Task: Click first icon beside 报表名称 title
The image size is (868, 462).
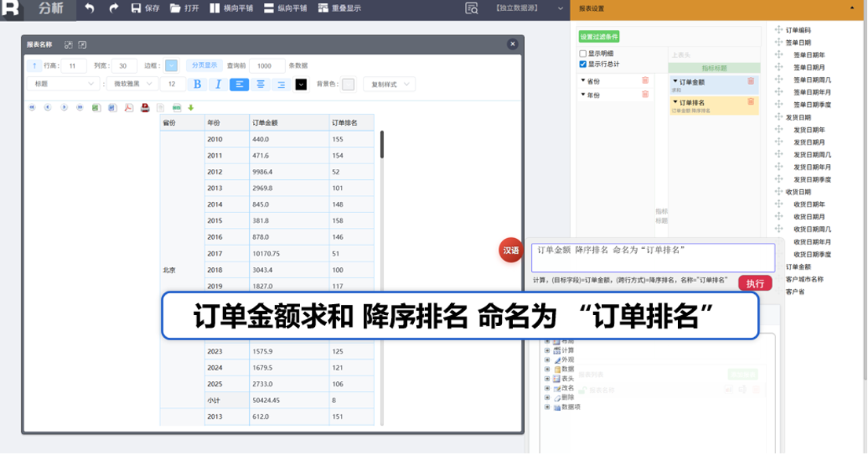Action: point(68,45)
